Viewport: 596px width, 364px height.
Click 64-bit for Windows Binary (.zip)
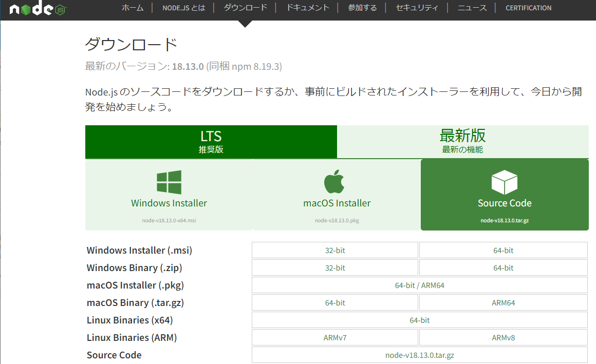coord(503,268)
